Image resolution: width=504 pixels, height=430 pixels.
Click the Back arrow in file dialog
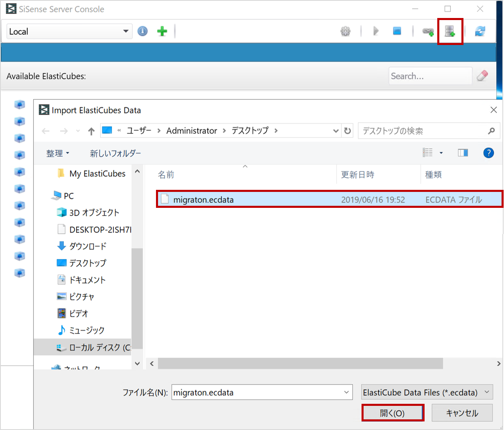point(45,131)
